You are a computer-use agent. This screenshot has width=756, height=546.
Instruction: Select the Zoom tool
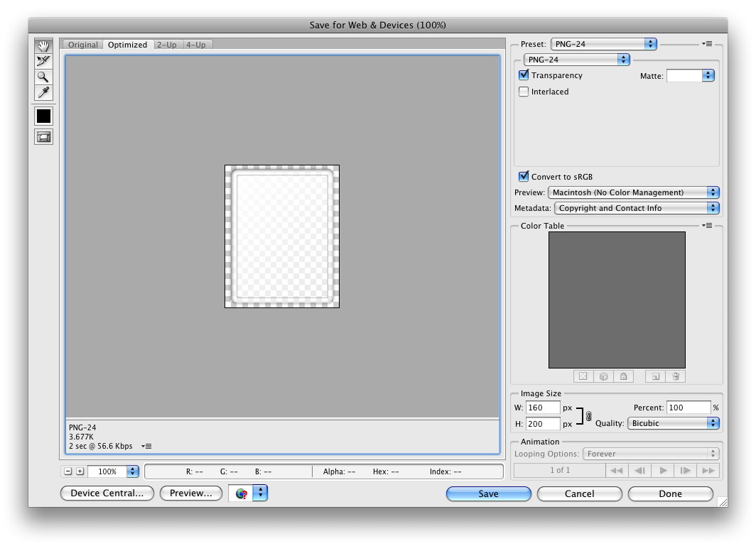[43, 77]
